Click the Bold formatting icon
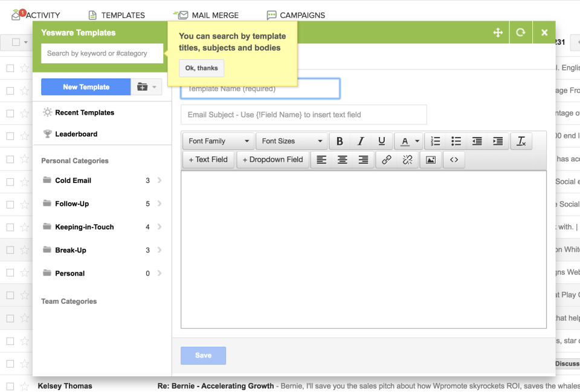The width and height of the screenshot is (580, 392). click(340, 141)
